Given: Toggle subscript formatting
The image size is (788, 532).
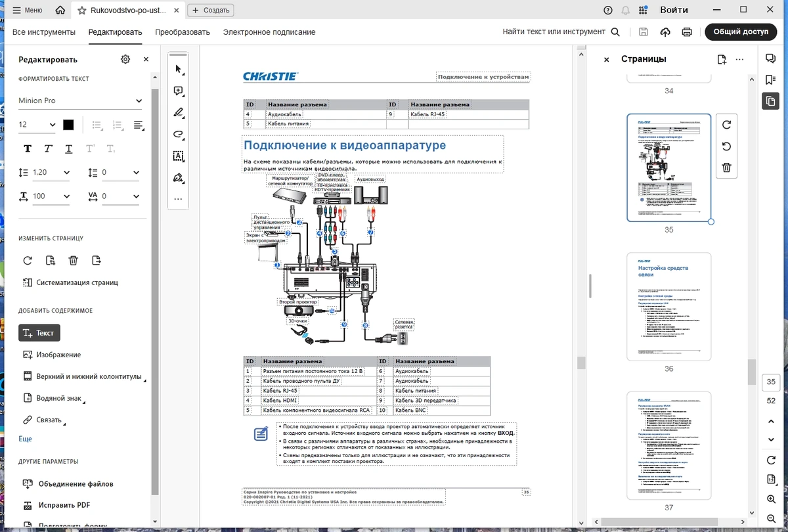Looking at the screenshot, I should point(110,148).
